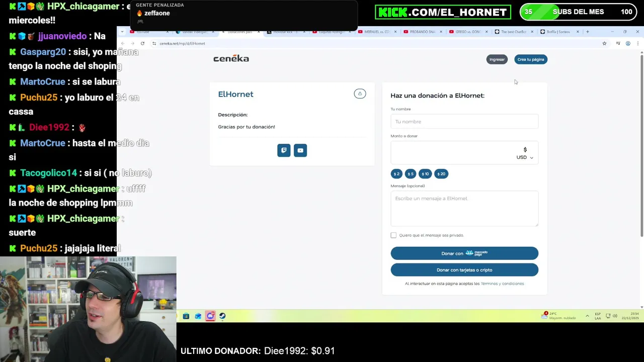Click the browser back arrow
Viewport: 644px width, 362px height.
coord(122,43)
